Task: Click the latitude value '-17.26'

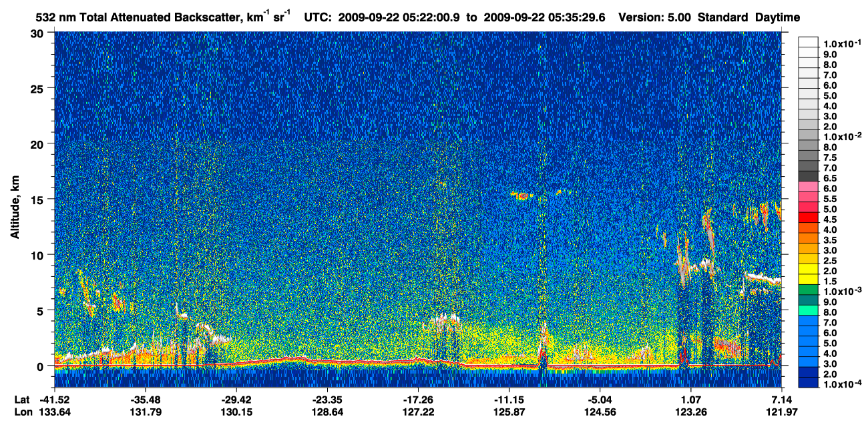Action: (418, 399)
